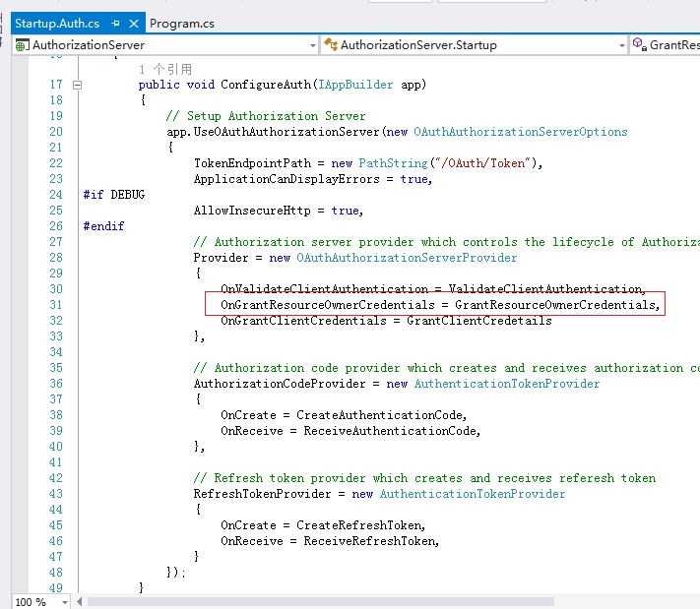700x609 pixels.
Task: Click the AuthorizationServer project icon
Action: pos(23,45)
